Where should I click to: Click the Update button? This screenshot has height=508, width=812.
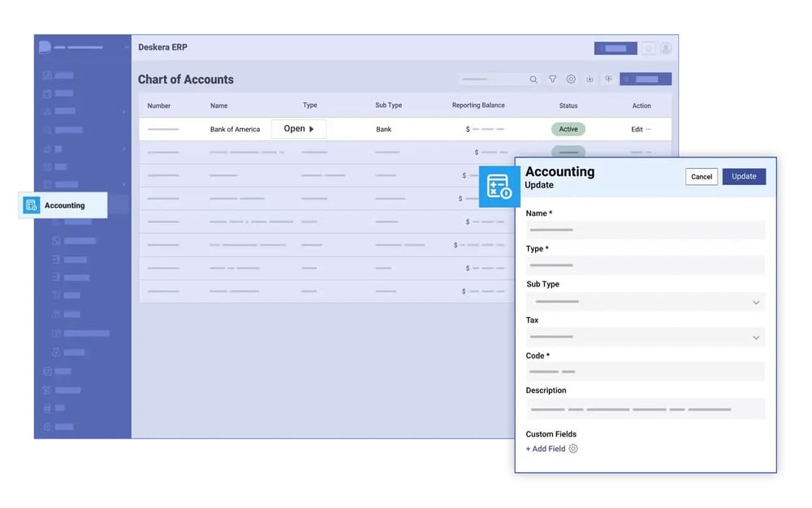pyautogui.click(x=744, y=176)
